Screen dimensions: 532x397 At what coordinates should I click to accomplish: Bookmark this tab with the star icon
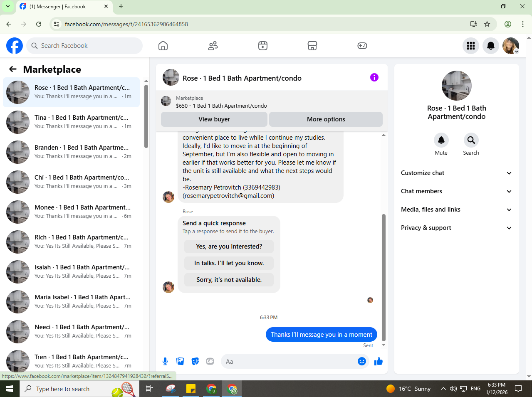pyautogui.click(x=487, y=24)
